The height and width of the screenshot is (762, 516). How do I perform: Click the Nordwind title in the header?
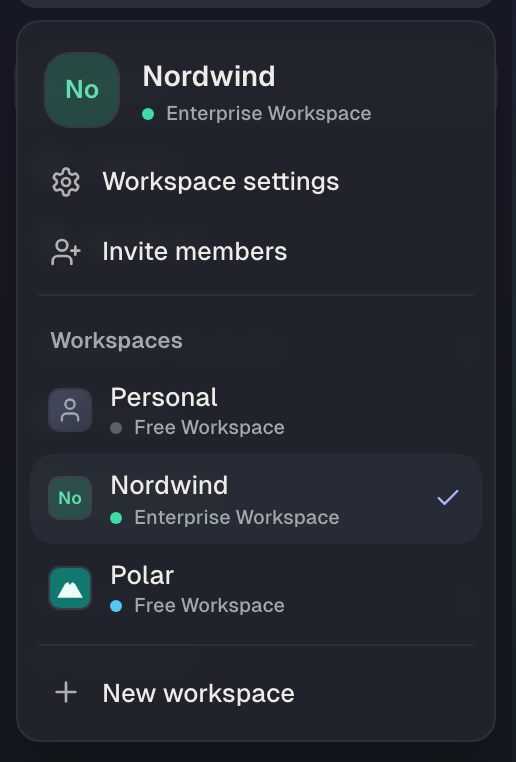[209, 76]
